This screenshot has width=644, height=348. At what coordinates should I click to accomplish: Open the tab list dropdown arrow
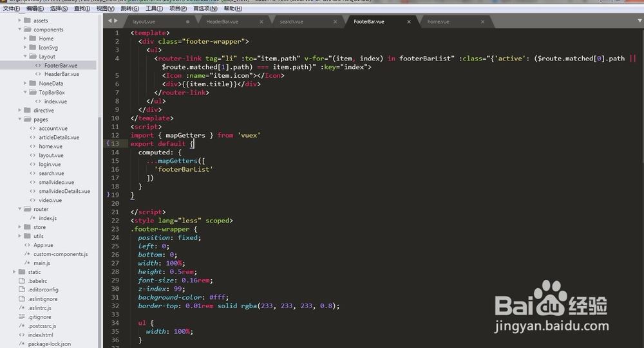[639, 20]
